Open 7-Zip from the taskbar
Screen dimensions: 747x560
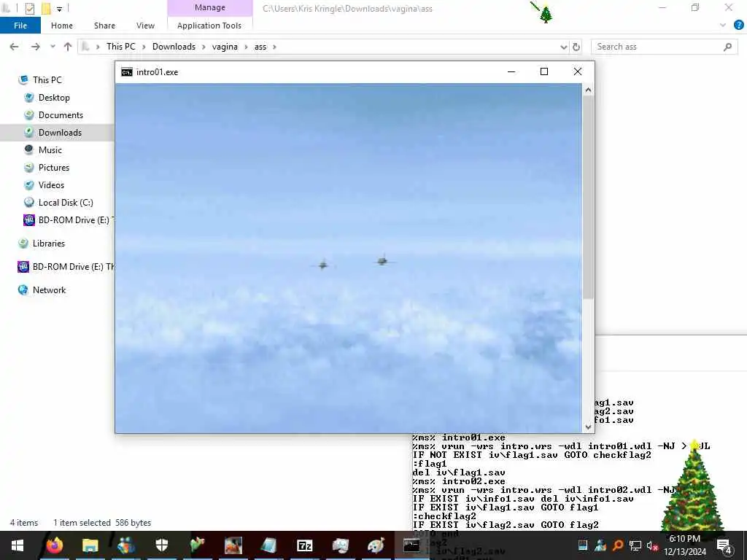click(304, 545)
